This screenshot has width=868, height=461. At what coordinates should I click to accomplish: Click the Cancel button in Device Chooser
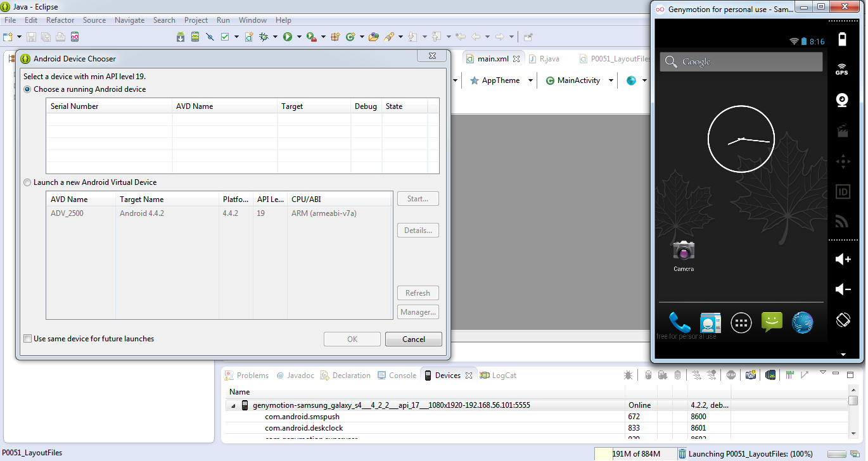click(414, 339)
